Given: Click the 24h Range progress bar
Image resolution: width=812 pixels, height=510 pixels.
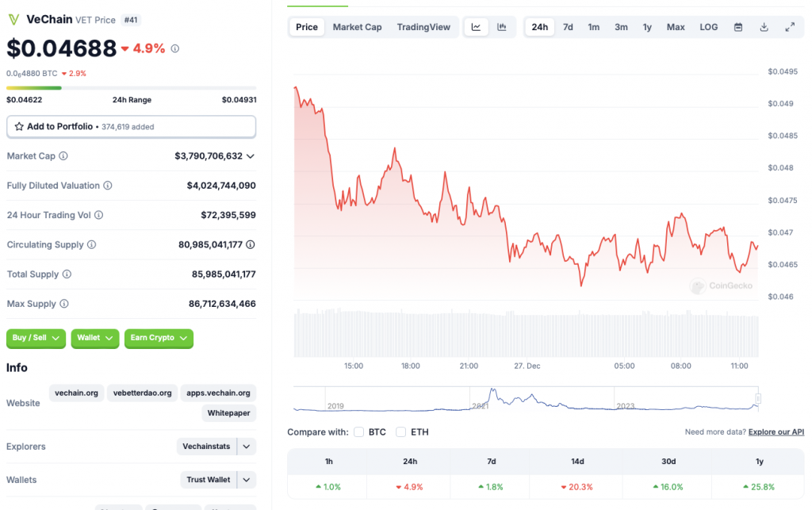Looking at the screenshot, I should click(131, 88).
